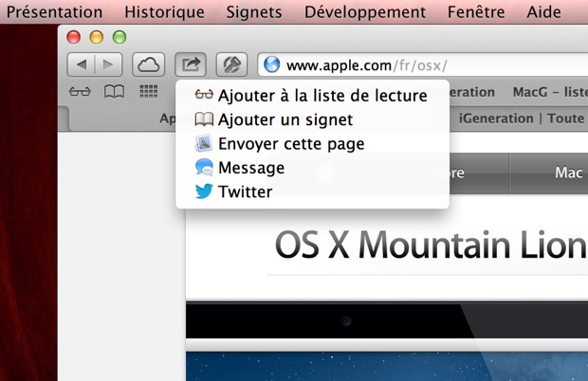Click the book icon beside Ajouter un signet
Image resolution: width=588 pixels, height=381 pixels.
tap(204, 119)
